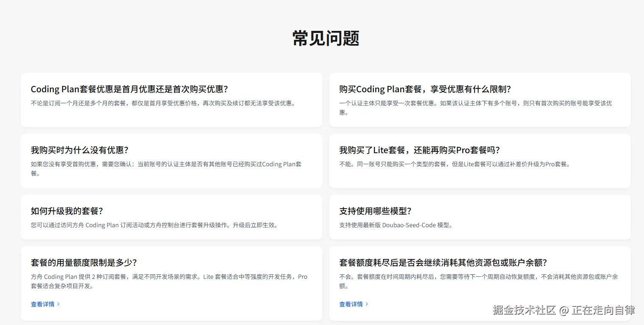Click answer '支持使用最新版 Doubao-Seed-Code 模型。'
The width and height of the screenshot is (644, 325).
click(x=396, y=225)
